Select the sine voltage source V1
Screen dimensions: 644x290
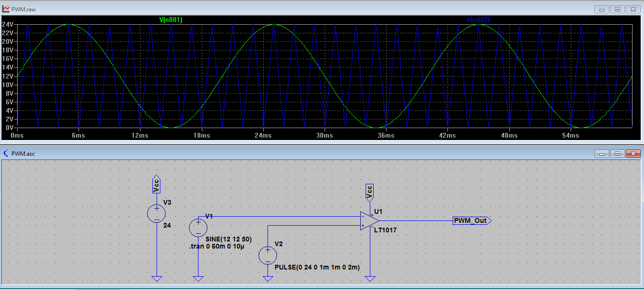tap(198, 227)
